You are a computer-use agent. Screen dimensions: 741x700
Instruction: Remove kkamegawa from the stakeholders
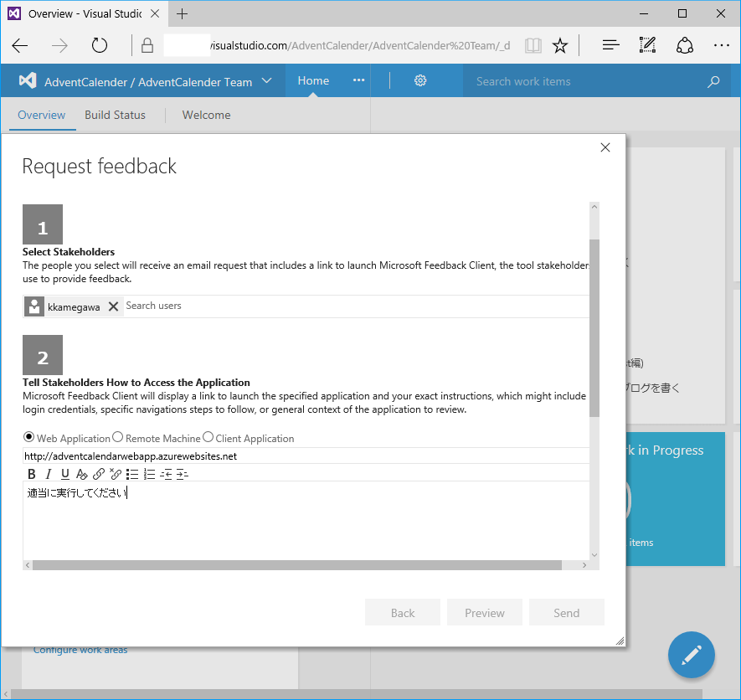(113, 306)
